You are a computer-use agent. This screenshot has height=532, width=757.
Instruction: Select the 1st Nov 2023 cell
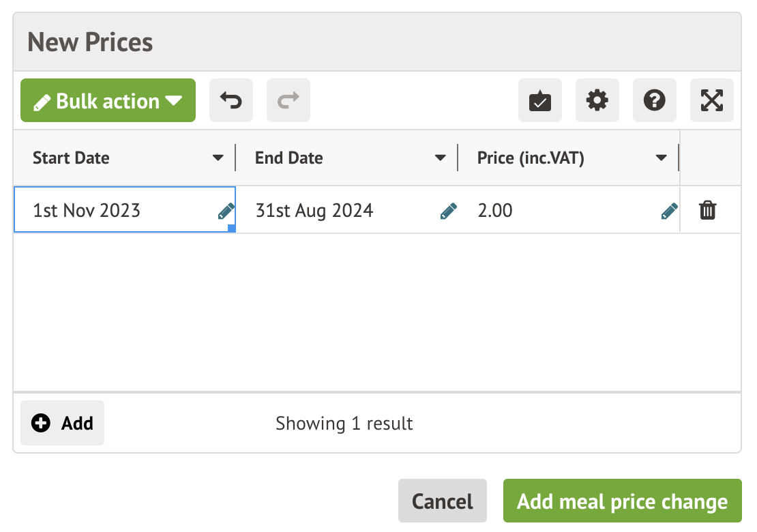[87, 210]
